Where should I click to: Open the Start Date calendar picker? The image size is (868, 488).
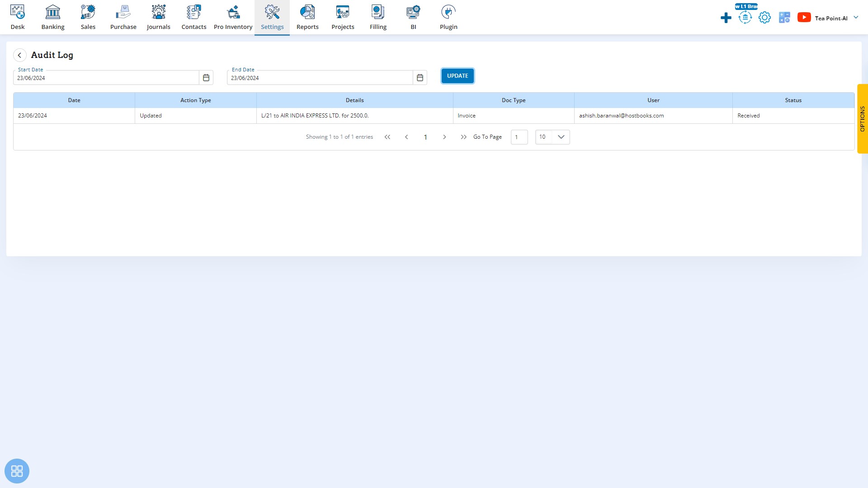click(x=206, y=78)
